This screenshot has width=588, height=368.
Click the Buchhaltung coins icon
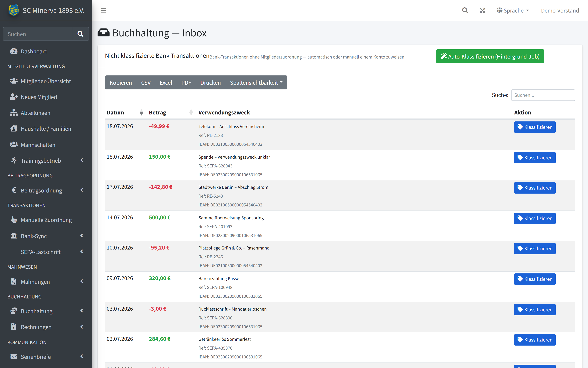pos(14,311)
